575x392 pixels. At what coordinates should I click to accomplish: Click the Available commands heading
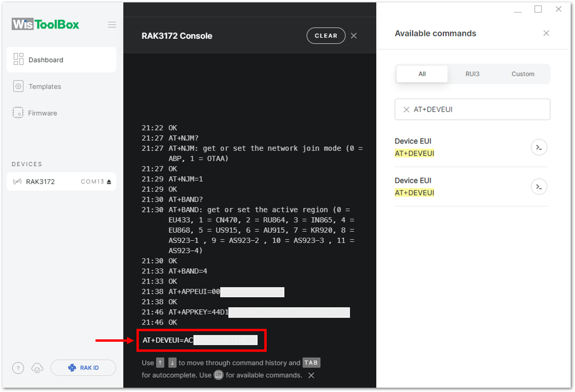point(435,34)
